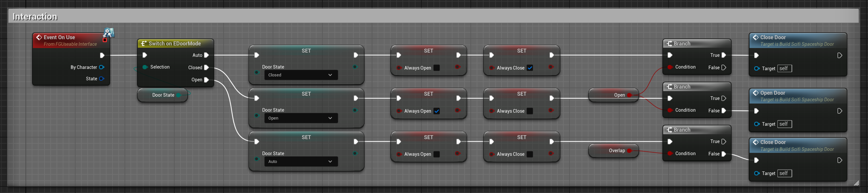Click the red output pin on Overlap variable
This screenshot has width=868, height=193.
click(x=629, y=151)
